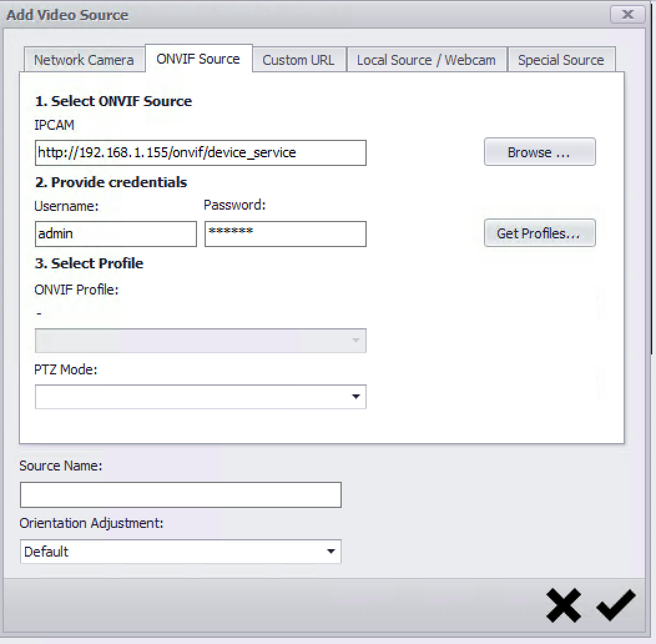Focus the ONVIF device service URL field
Screen dimensions: 656x644
[x=201, y=153]
